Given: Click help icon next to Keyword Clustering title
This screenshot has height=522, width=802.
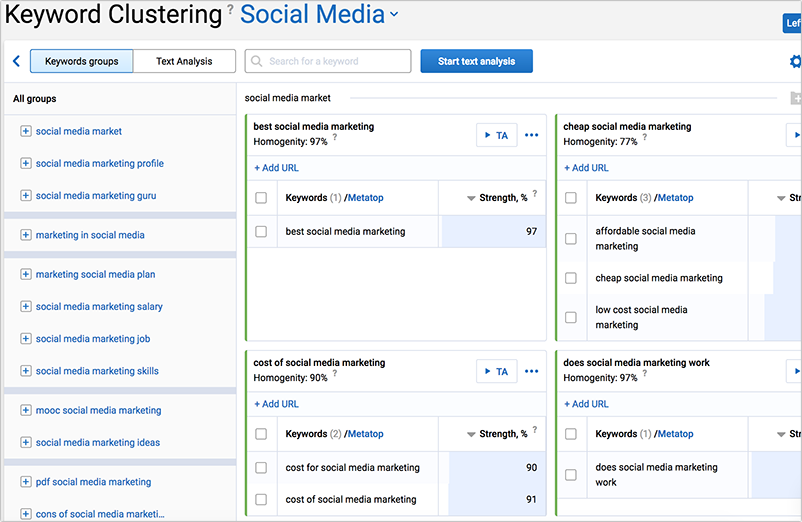Looking at the screenshot, I should click(230, 11).
